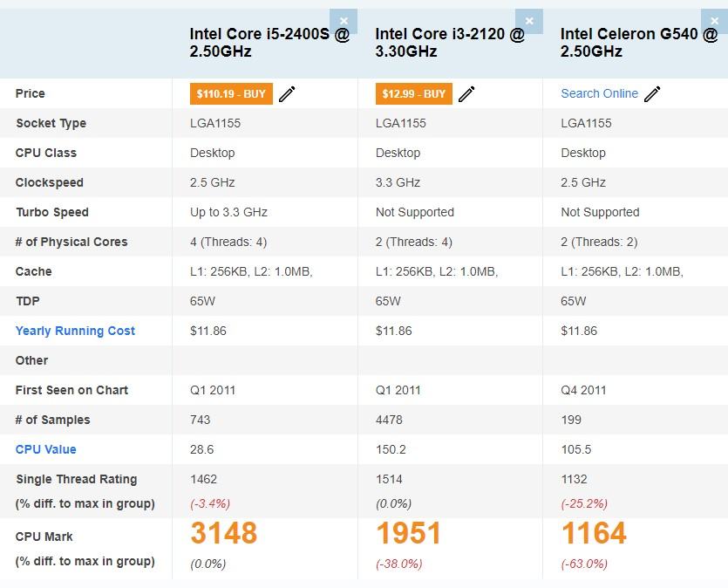Image resolution: width=728 pixels, height=588 pixels.
Task: Select the 1164 CPU Mark score
Action: point(594,533)
